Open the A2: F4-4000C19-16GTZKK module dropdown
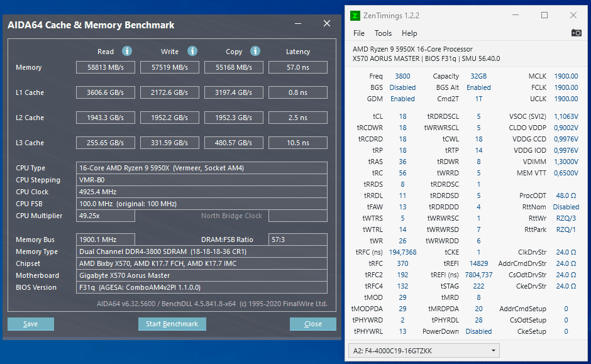 (x=424, y=351)
